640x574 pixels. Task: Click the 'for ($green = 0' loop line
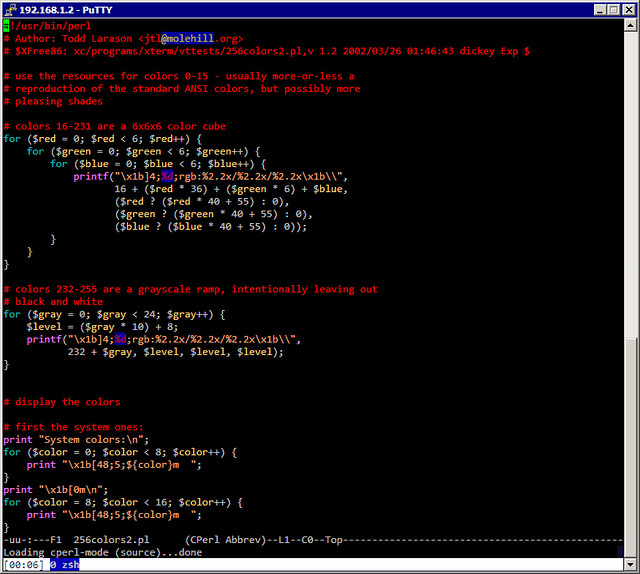[144, 151]
